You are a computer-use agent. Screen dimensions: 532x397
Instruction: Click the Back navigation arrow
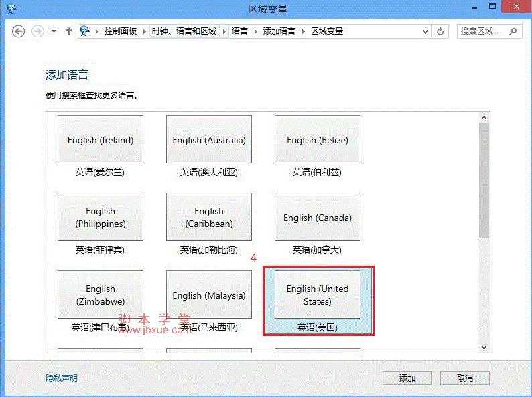[x=18, y=31]
